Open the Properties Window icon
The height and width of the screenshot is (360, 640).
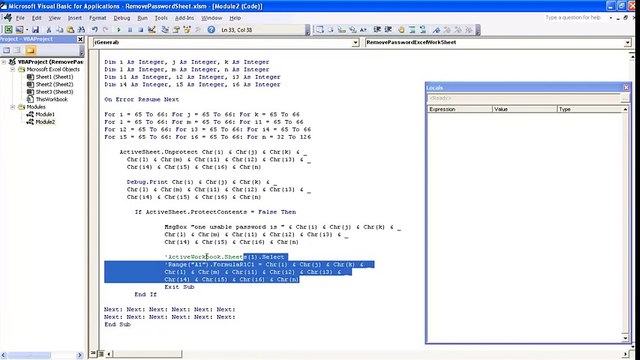click(x=176, y=29)
